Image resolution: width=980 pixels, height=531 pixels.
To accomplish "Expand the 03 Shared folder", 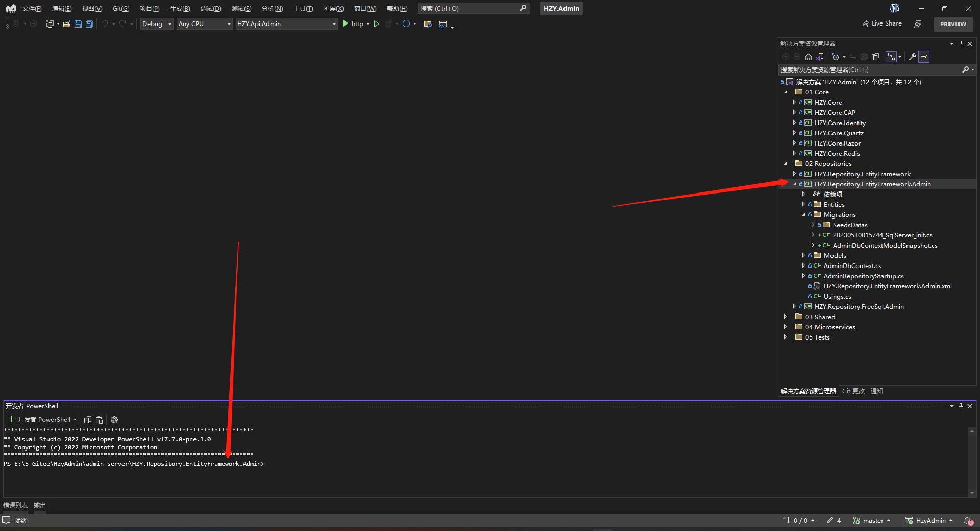I will click(786, 317).
